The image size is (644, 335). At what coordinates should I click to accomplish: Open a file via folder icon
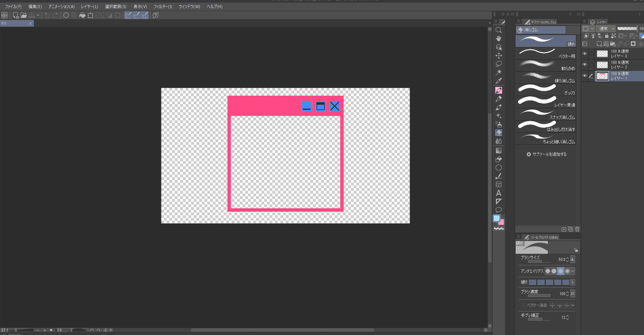(24, 15)
